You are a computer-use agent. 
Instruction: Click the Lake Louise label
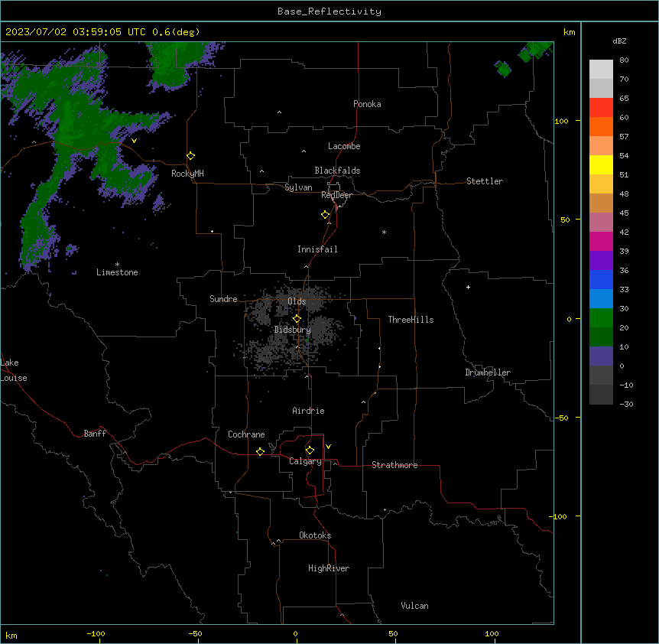(14, 370)
